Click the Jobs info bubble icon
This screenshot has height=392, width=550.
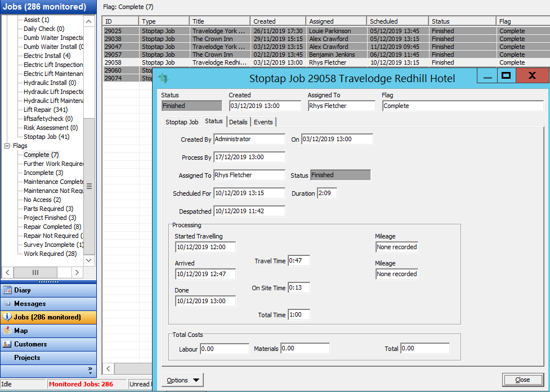point(7,317)
